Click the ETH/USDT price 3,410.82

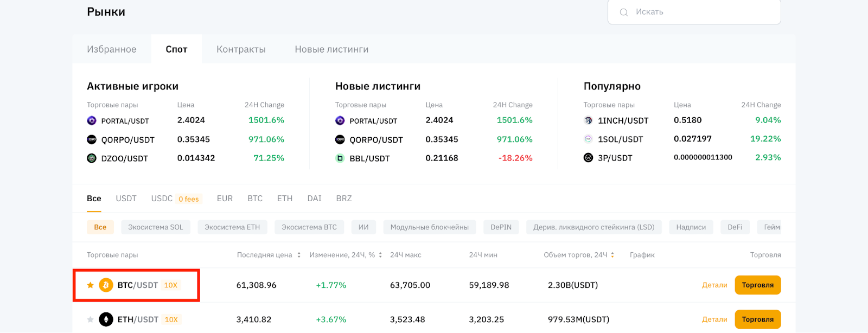(254, 319)
